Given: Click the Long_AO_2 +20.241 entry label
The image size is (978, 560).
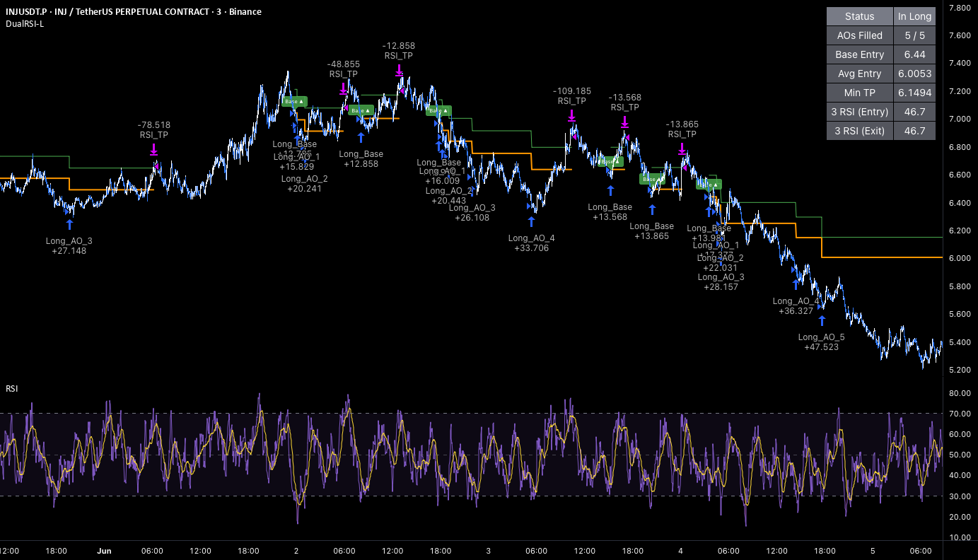Looking at the screenshot, I should 305,184.
